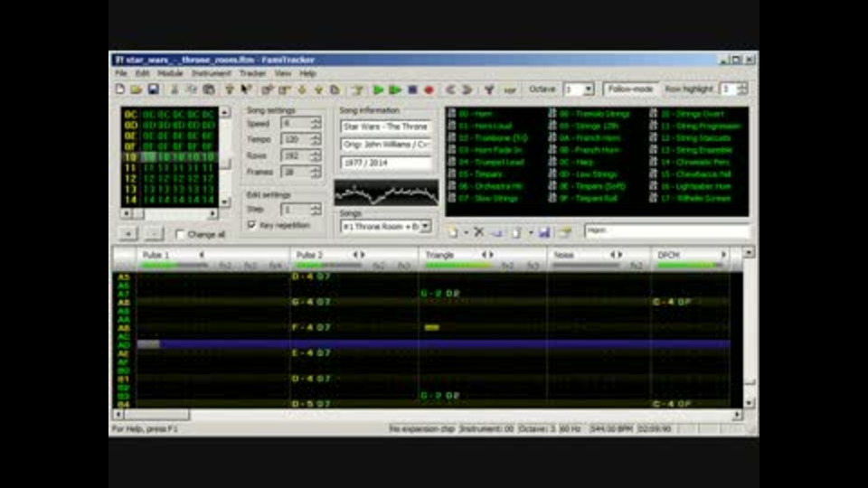Image resolution: width=868 pixels, height=488 pixels.
Task: Open the Instrument menu
Action: (211, 73)
